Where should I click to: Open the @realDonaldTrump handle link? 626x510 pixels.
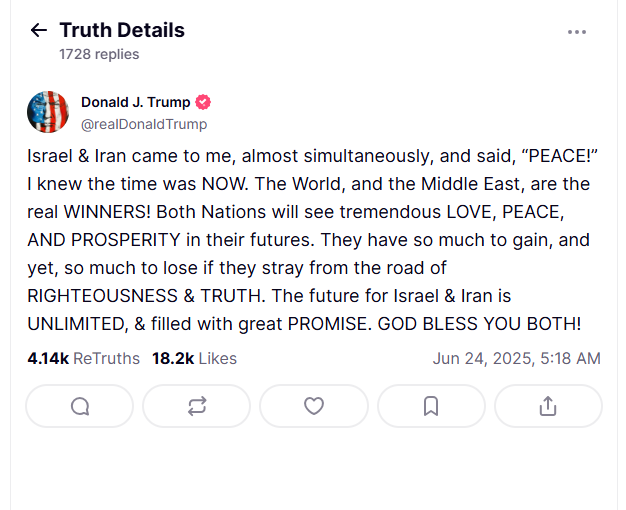[144, 124]
